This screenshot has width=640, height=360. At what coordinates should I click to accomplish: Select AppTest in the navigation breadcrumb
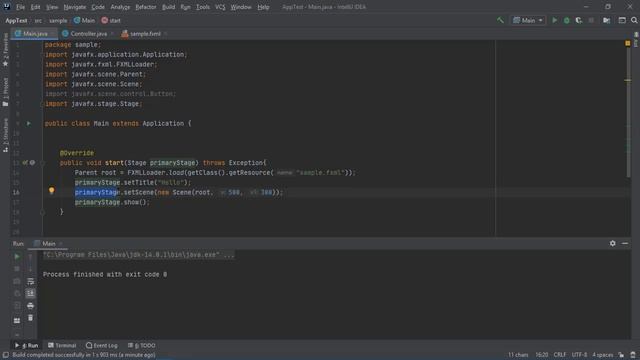tap(16, 20)
